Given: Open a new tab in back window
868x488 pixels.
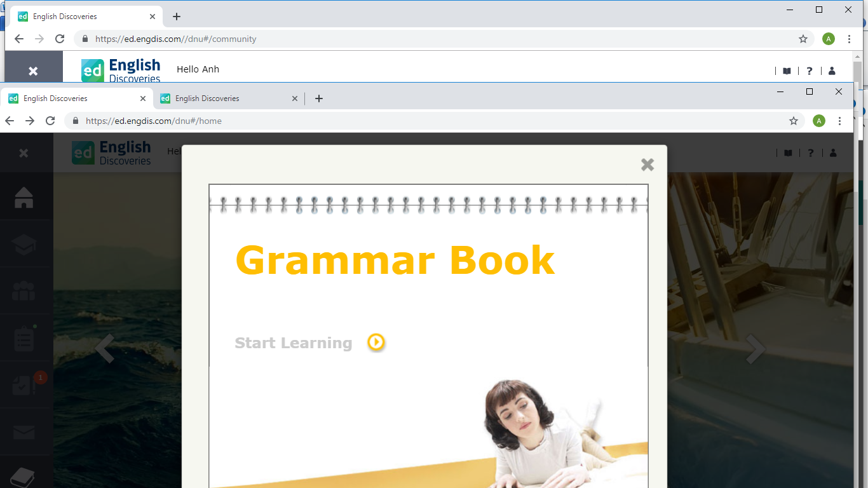Looking at the screenshot, I should click(177, 17).
